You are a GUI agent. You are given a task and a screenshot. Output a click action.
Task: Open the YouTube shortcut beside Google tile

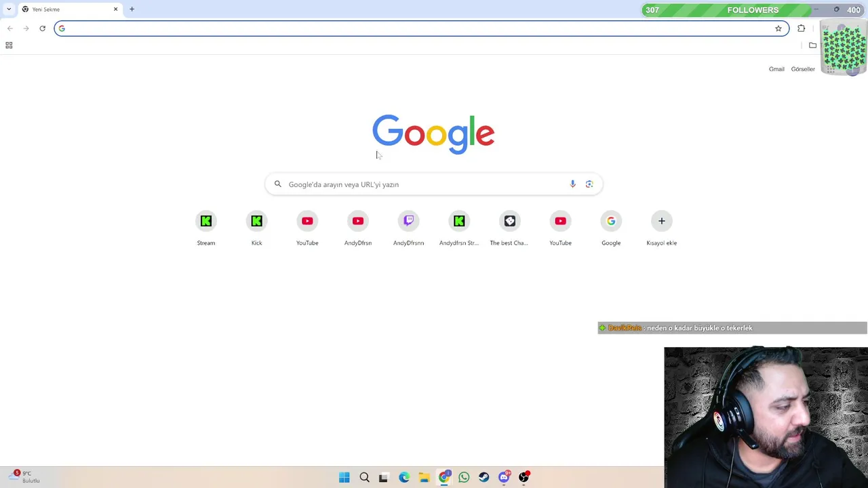[560, 228]
